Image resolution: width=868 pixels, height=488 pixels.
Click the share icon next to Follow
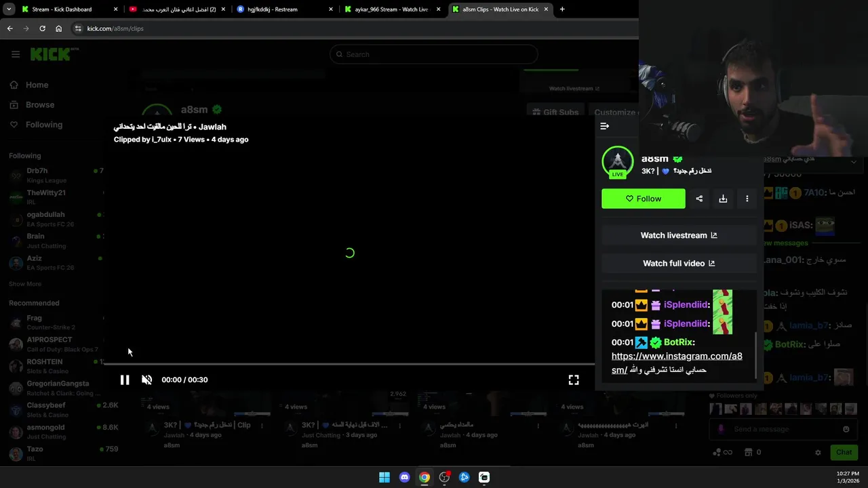(699, 199)
